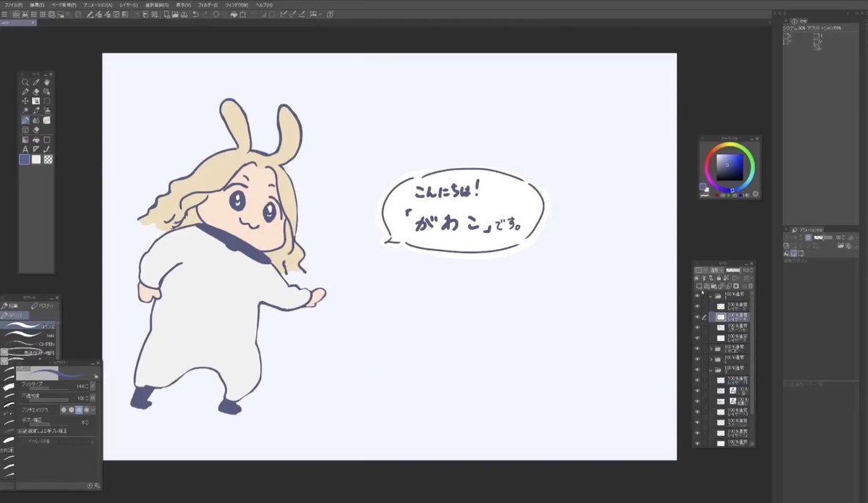Open the ヘルプ(H) menu
The width and height of the screenshot is (868, 503).
click(264, 5)
